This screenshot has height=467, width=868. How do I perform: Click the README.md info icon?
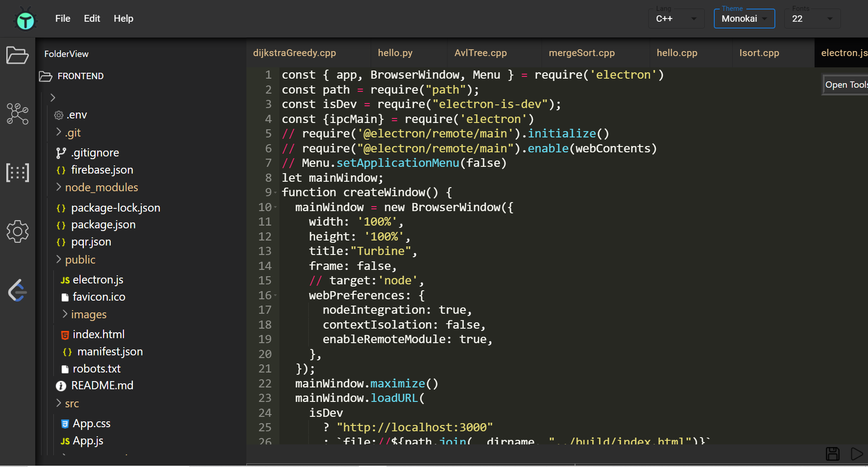coord(61,386)
